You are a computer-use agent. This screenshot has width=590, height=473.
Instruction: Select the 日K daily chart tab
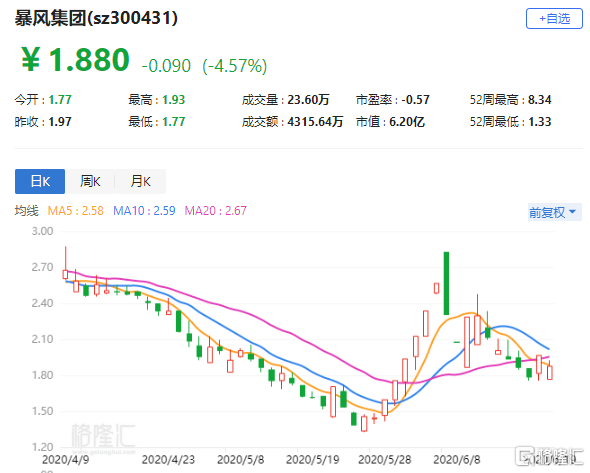point(40,181)
